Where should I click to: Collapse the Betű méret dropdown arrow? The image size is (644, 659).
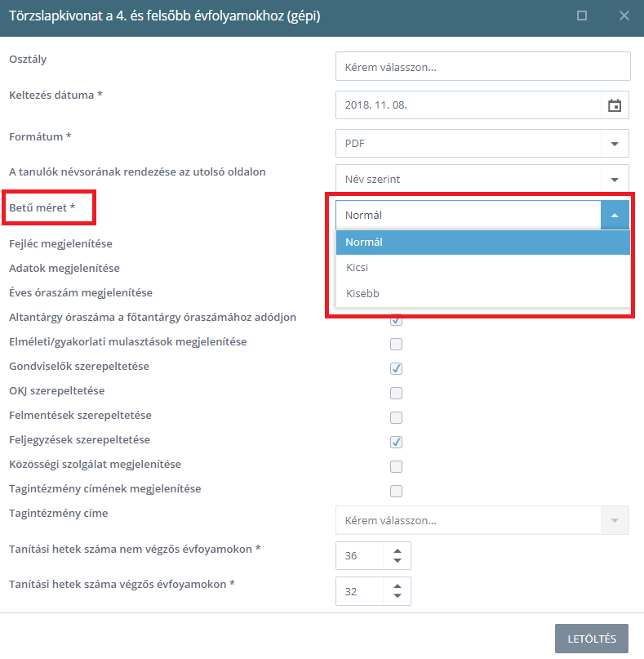(615, 216)
